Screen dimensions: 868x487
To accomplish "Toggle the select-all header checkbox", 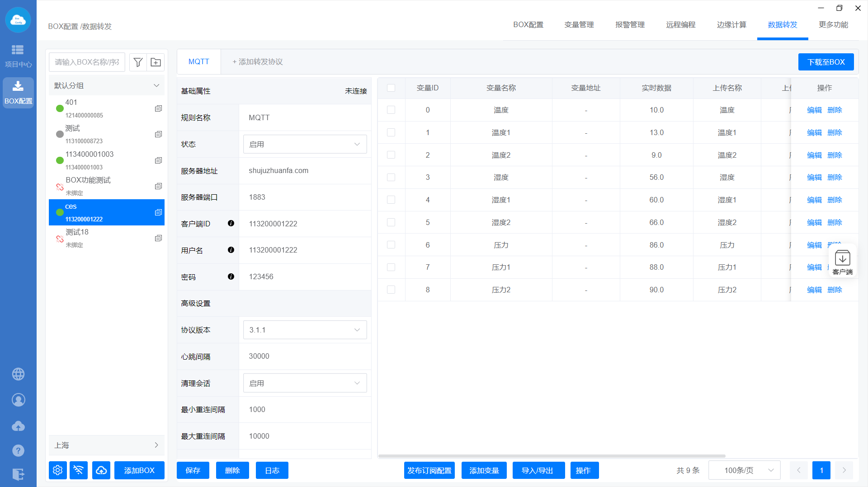I will tap(391, 88).
